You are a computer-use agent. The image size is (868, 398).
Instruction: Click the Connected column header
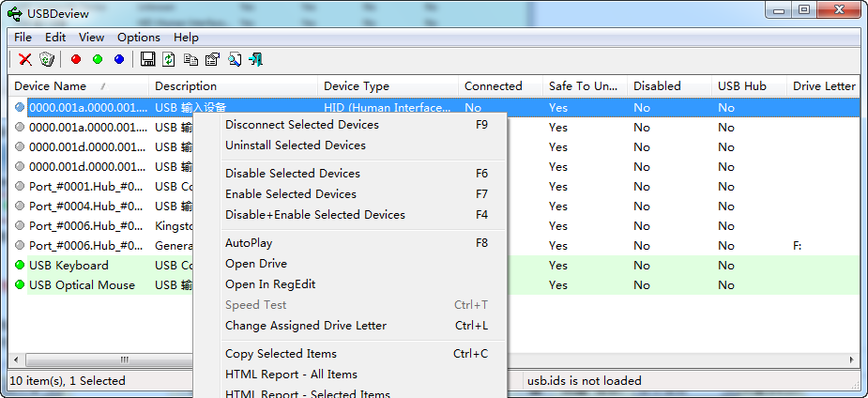click(494, 86)
